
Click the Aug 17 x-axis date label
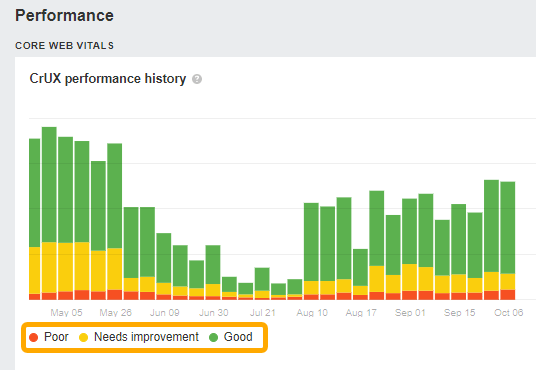coord(361,313)
